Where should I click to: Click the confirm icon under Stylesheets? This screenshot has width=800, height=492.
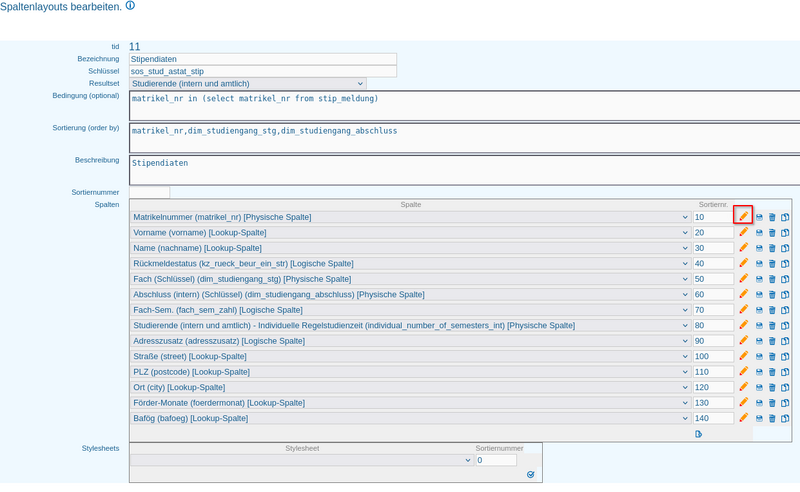[x=530, y=474]
